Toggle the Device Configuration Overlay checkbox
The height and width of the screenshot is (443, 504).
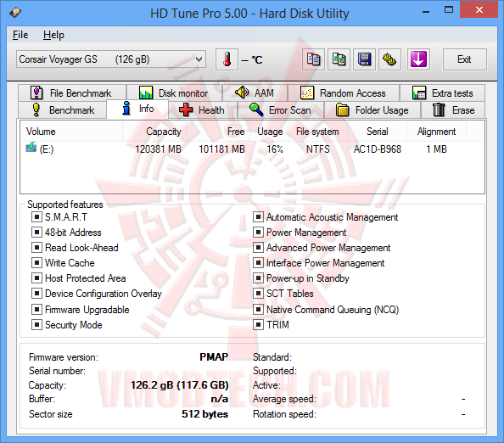point(36,293)
